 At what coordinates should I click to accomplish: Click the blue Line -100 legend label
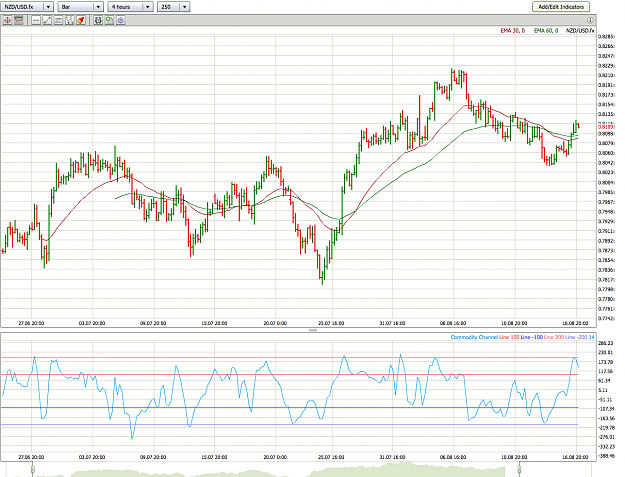pos(531,337)
